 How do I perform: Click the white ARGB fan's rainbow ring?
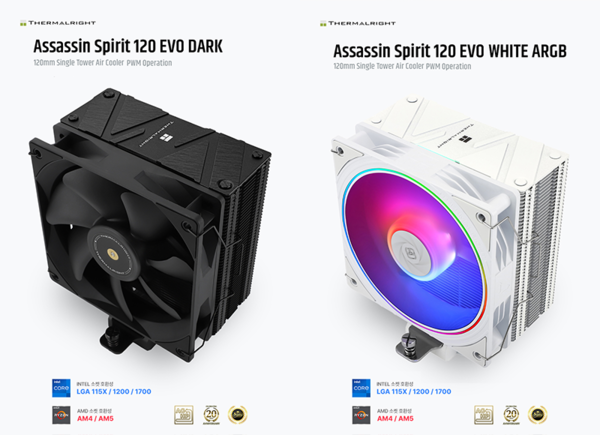pos(415,251)
